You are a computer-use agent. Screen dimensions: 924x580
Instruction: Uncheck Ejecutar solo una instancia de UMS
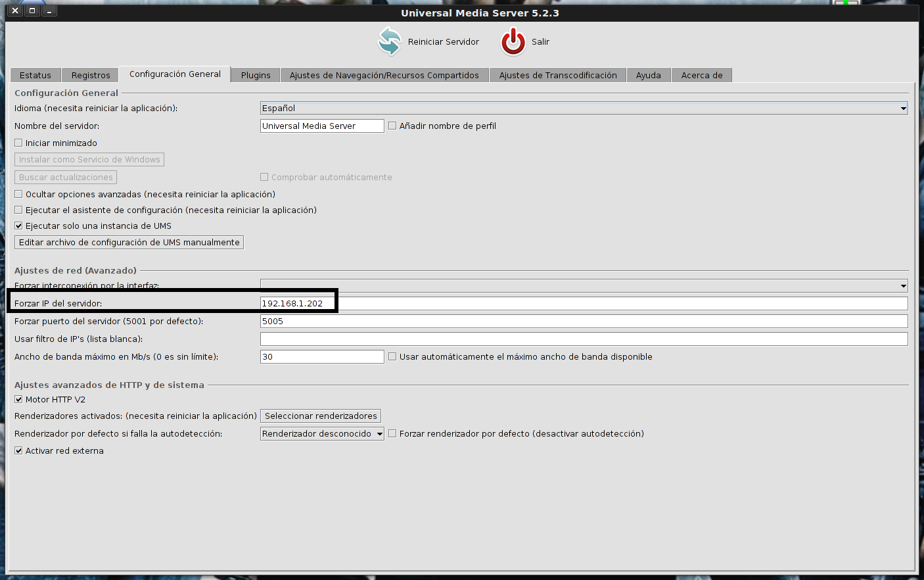[18, 226]
